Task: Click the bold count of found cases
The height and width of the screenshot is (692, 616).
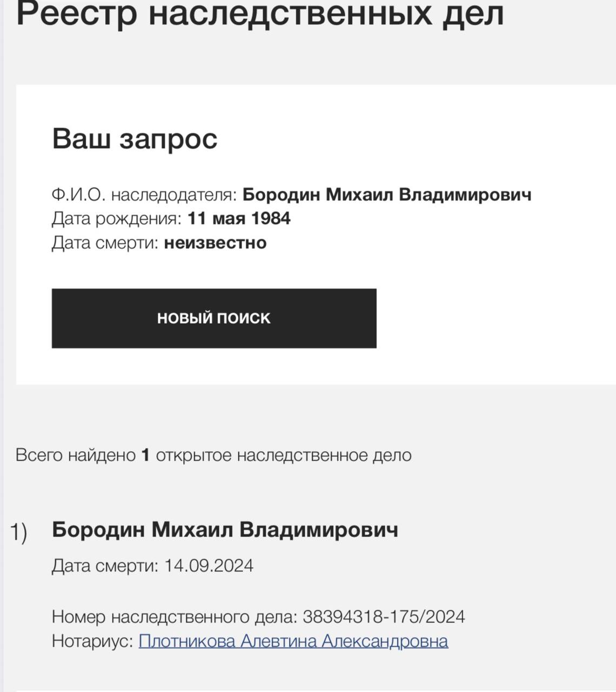Action: click(x=145, y=455)
